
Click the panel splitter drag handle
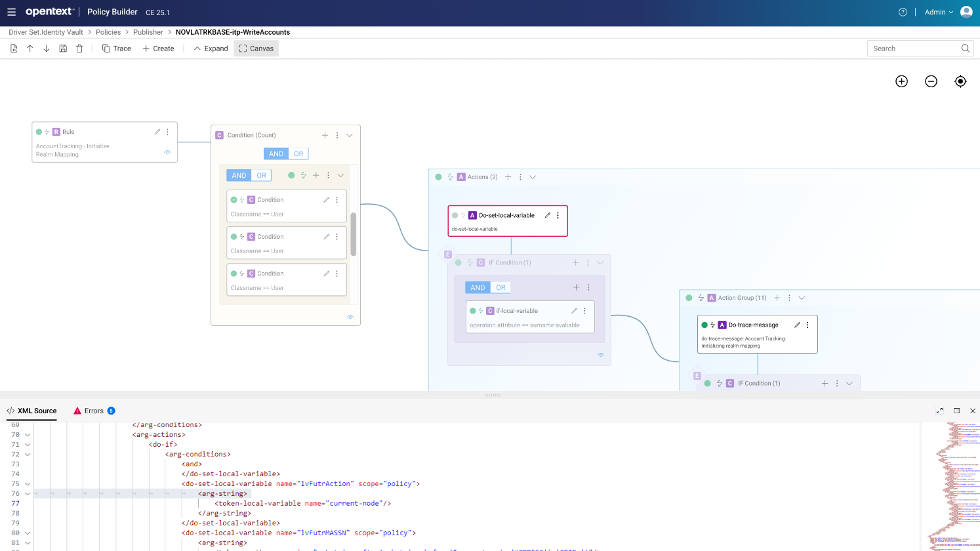click(x=492, y=396)
